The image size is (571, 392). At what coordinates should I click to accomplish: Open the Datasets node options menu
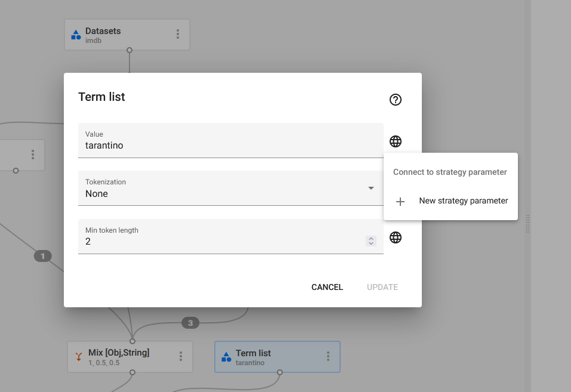(178, 34)
